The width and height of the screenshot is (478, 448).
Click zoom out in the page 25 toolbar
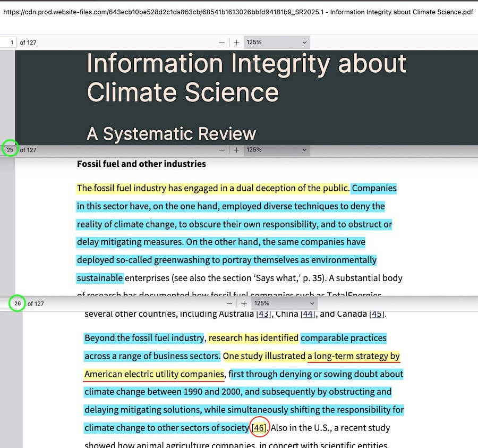(x=222, y=150)
